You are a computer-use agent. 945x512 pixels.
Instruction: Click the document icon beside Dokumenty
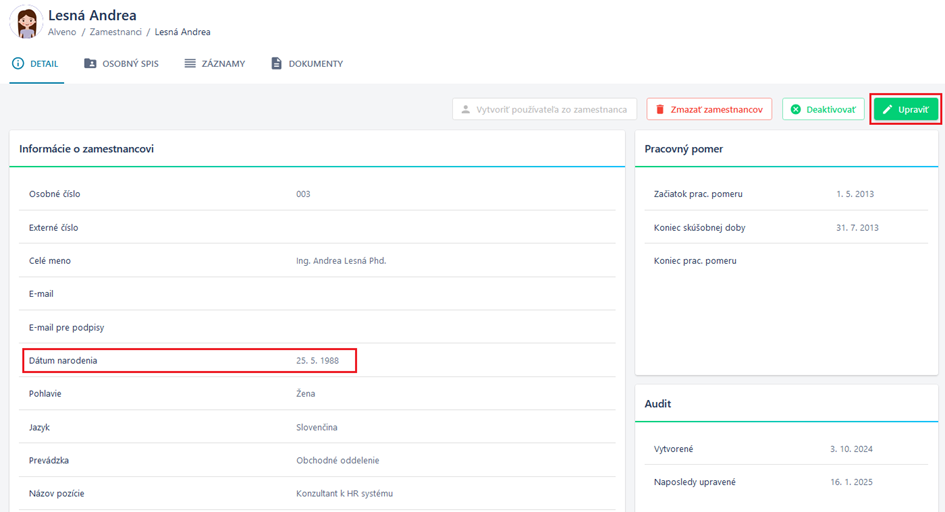coord(276,63)
